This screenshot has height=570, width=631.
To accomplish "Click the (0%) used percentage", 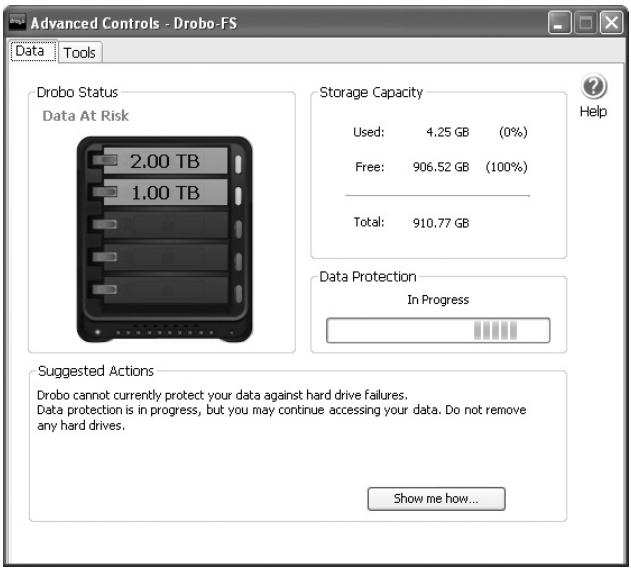I will coord(513,132).
